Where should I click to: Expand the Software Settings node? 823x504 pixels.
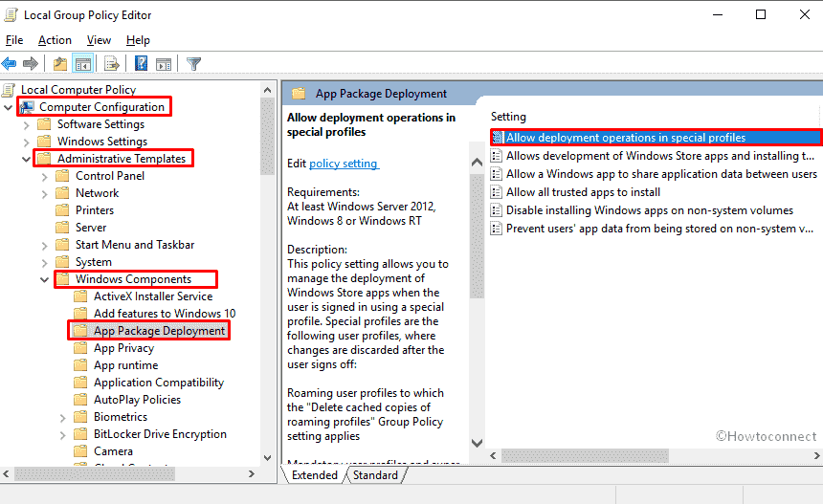(26, 125)
